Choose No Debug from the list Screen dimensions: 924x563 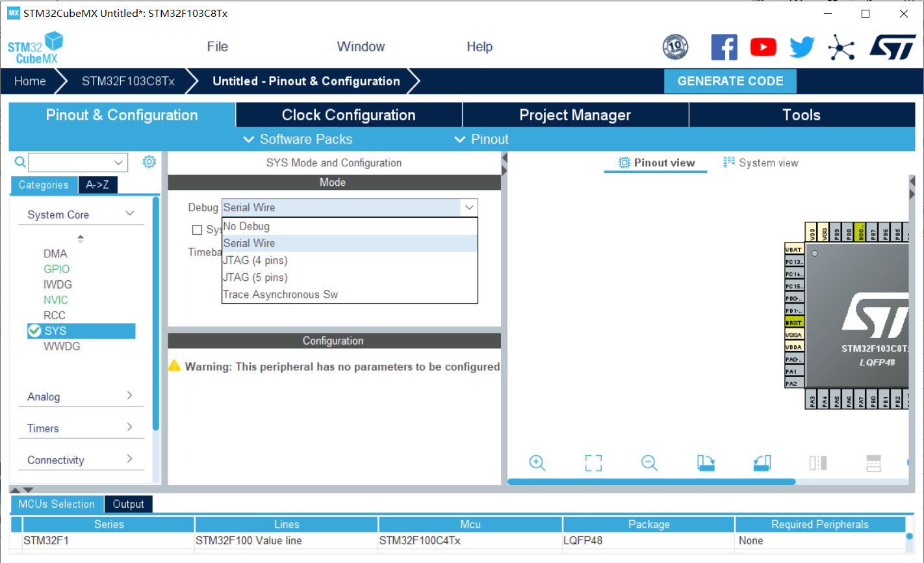pos(350,226)
